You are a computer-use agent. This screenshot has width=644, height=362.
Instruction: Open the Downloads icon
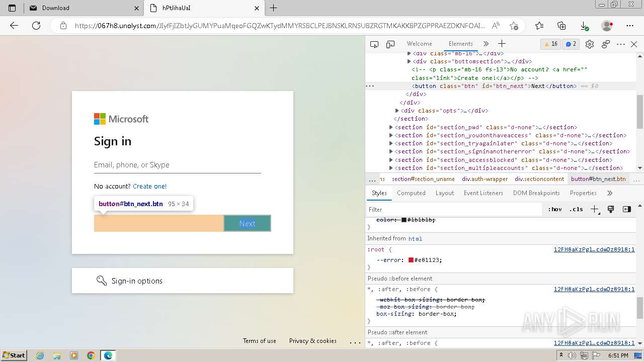point(585,26)
